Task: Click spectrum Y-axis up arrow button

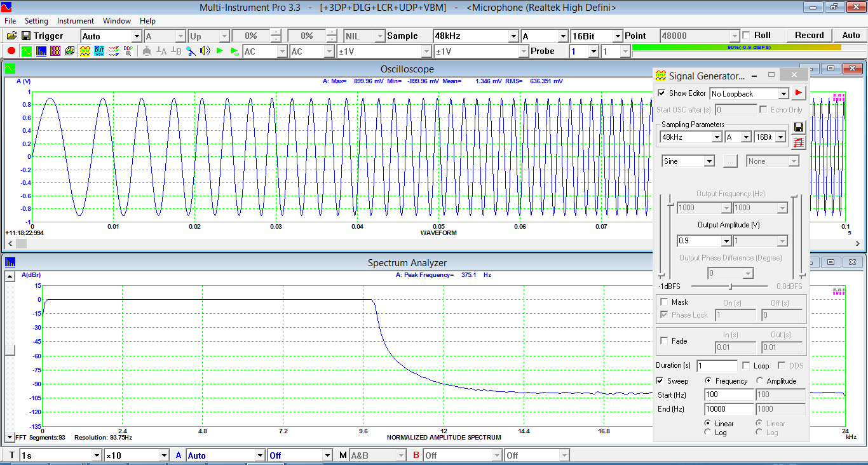Action: click(10, 276)
